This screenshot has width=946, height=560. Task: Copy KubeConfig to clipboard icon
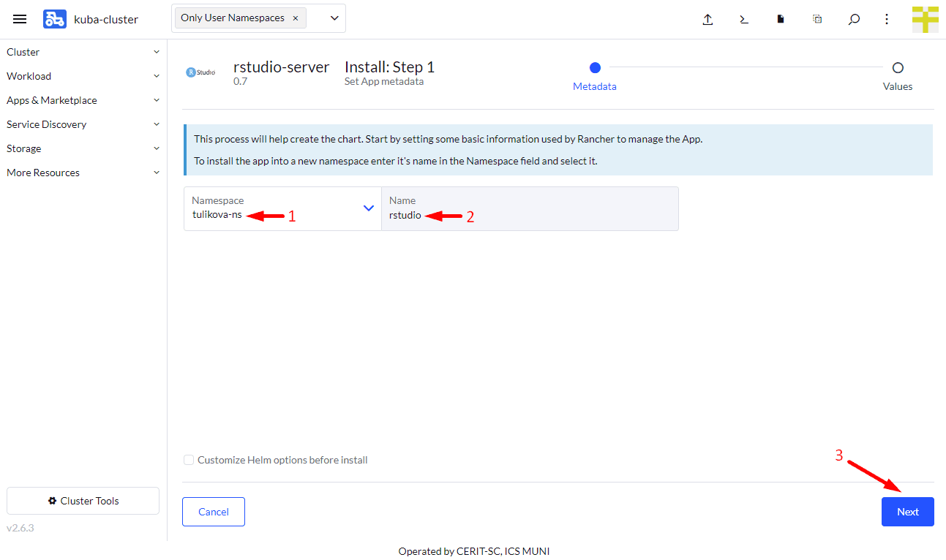pos(817,20)
